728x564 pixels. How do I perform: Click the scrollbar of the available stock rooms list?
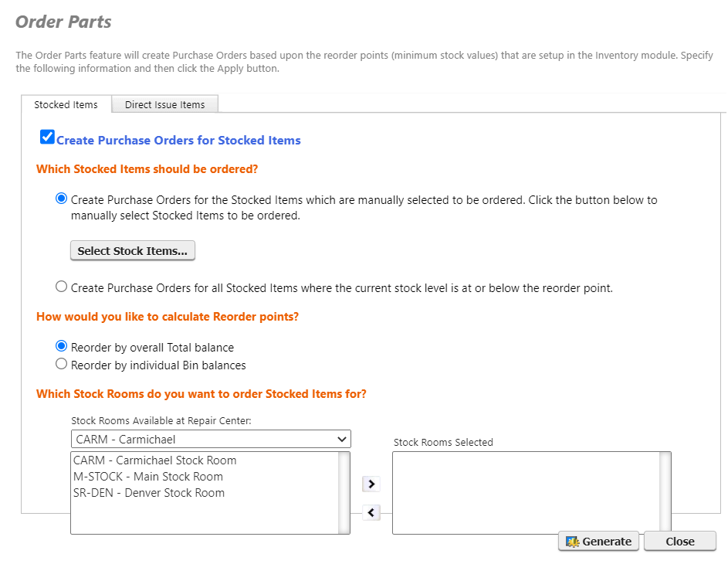(343, 492)
